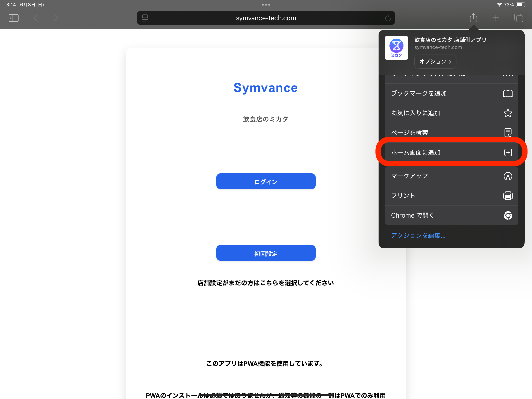Select ブックマークを追加 menu item
Image resolution: width=532 pixels, height=399 pixels.
click(x=451, y=93)
